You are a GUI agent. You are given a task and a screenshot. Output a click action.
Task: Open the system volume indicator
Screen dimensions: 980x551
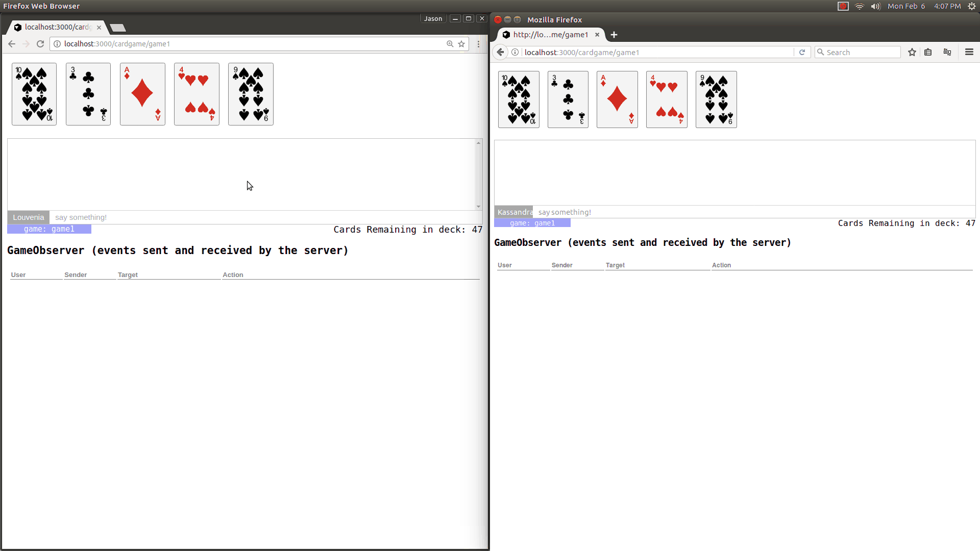click(876, 6)
